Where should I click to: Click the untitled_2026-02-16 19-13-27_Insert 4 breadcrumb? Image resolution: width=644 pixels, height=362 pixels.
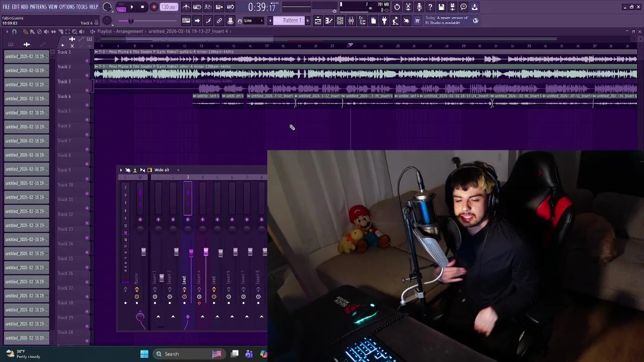pyautogui.click(x=188, y=31)
